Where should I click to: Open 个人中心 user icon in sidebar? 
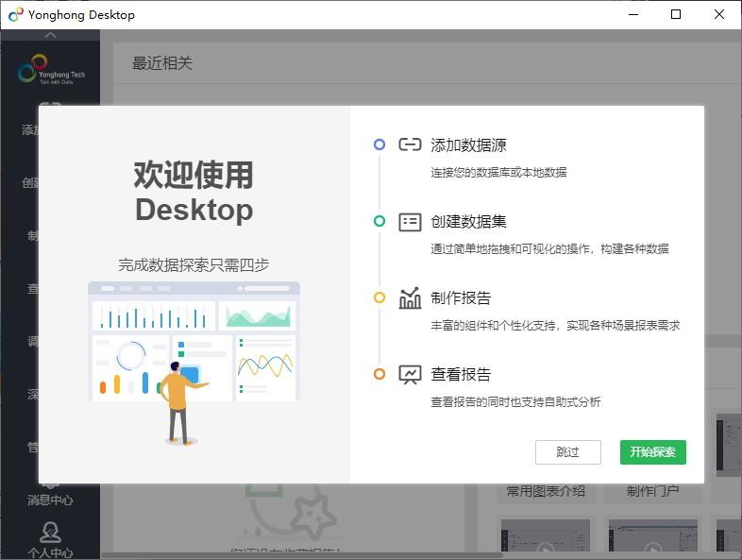click(50, 532)
